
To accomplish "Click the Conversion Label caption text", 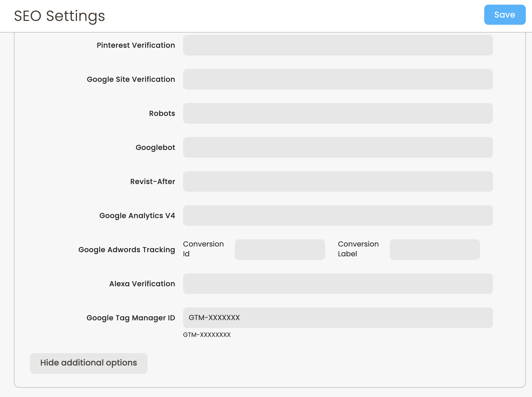I will point(358,249).
